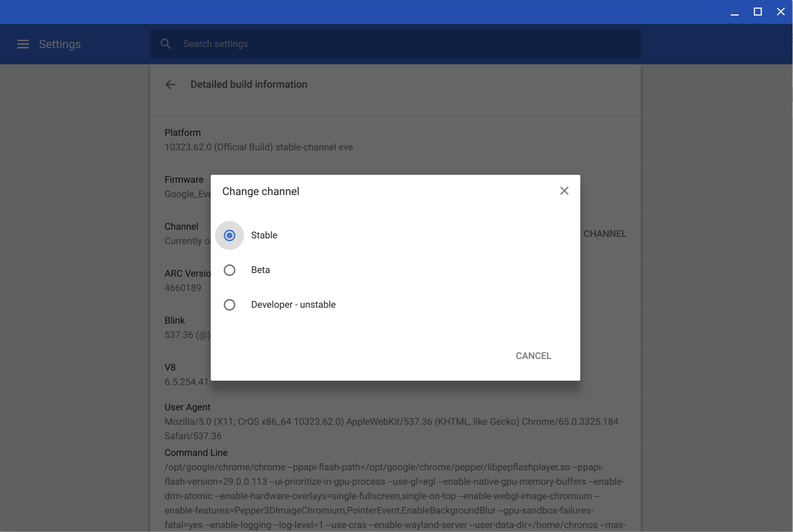Go back using the arrow icon
The height and width of the screenshot is (532, 793).
pyautogui.click(x=170, y=85)
